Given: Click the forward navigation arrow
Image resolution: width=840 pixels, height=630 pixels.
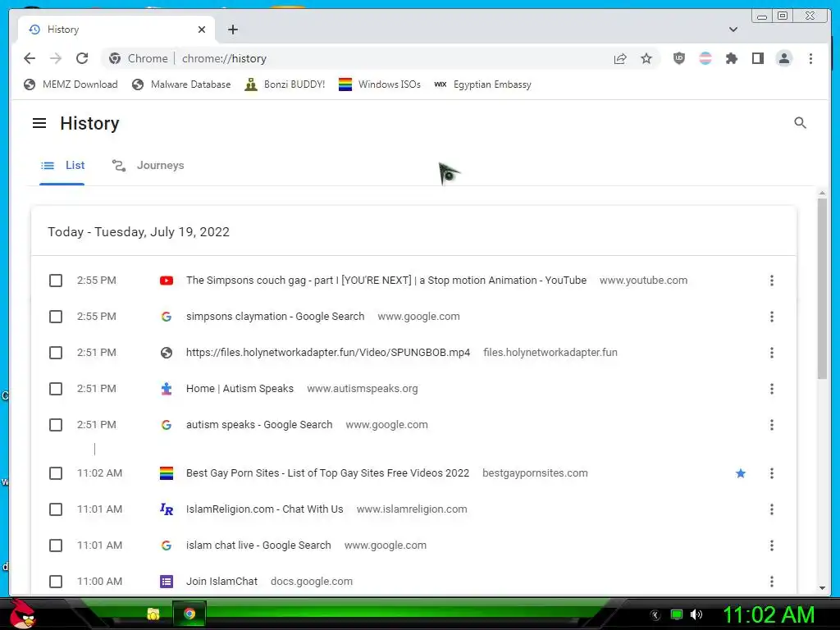Looking at the screenshot, I should click(56, 58).
